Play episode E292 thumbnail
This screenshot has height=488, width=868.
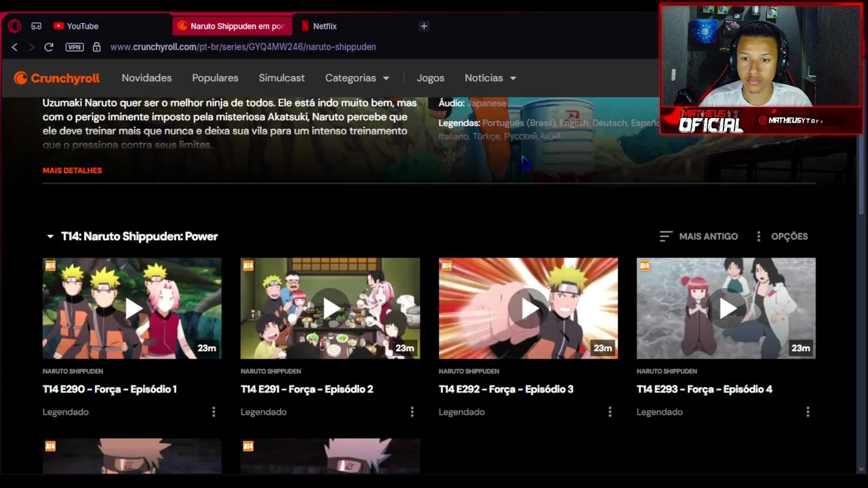(528, 308)
